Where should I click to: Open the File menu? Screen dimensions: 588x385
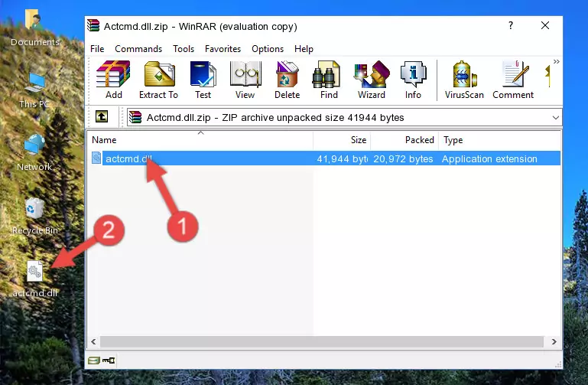97,49
